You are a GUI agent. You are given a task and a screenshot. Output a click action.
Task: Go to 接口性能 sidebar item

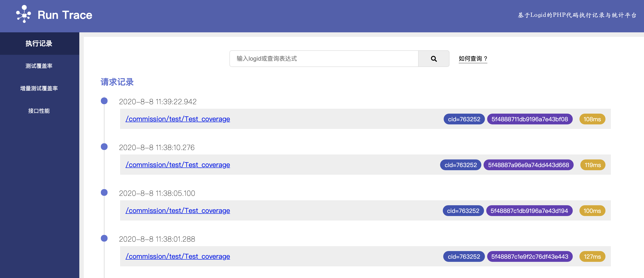(39, 111)
